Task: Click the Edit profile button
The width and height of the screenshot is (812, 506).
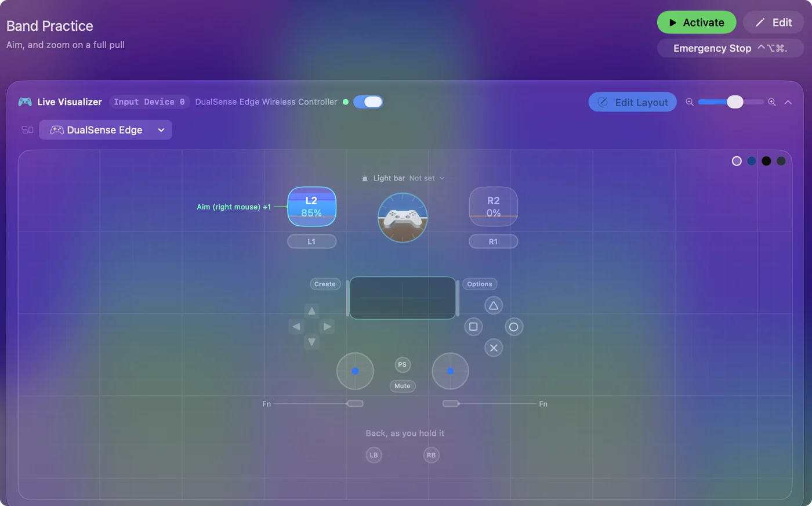Action: coord(773,23)
